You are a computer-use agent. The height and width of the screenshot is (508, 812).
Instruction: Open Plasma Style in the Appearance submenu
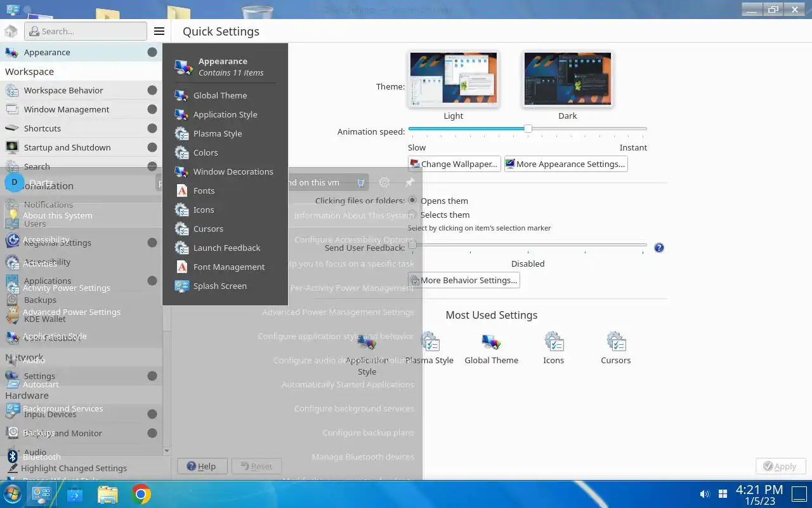[225, 133]
